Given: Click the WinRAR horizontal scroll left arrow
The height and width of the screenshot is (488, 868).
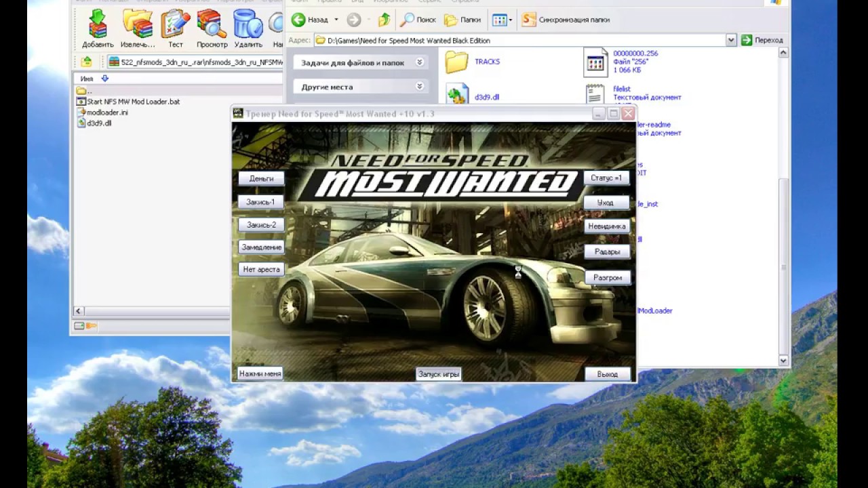Looking at the screenshot, I should (x=79, y=311).
